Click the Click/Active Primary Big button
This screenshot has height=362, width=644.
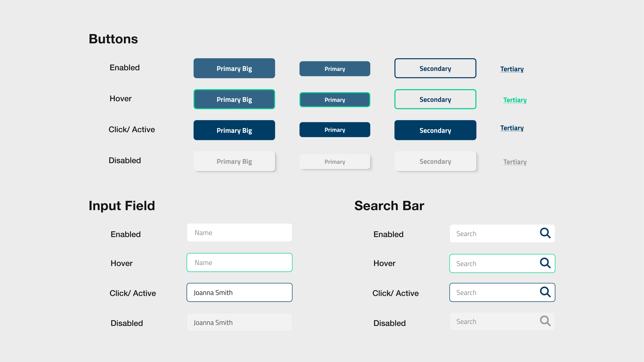(x=234, y=130)
